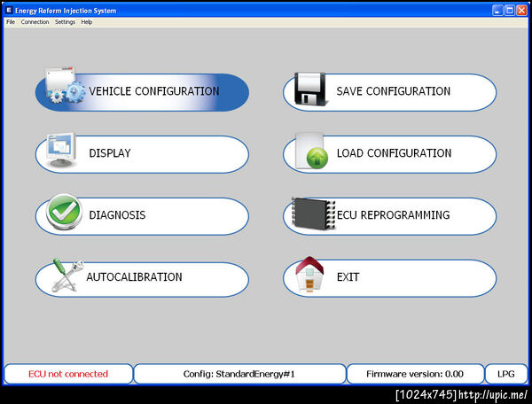Image resolution: width=532 pixels, height=404 pixels.
Task: Click the LPG fuel type indicator
Action: (x=506, y=374)
